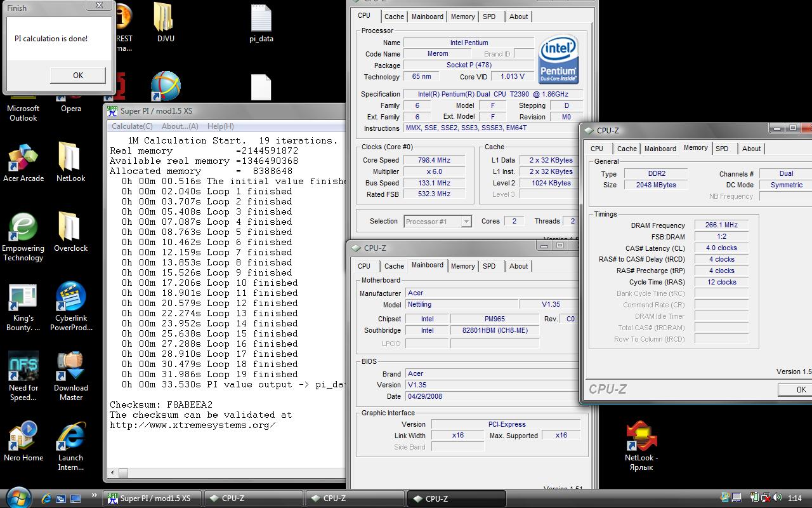Viewport: 812px width, 508px height.
Task: Expand hidden Quick Launch items chevron
Action: (95, 495)
